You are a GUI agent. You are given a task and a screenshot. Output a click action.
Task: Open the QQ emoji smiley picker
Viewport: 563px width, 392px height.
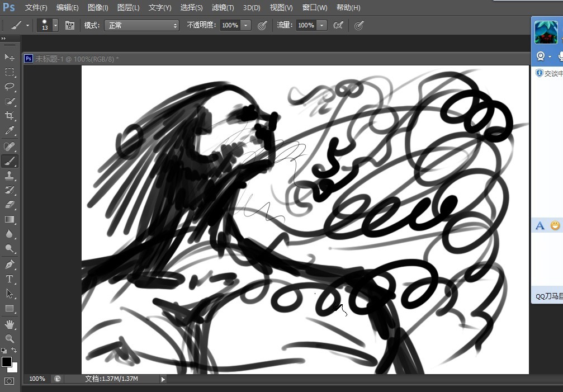click(x=555, y=226)
